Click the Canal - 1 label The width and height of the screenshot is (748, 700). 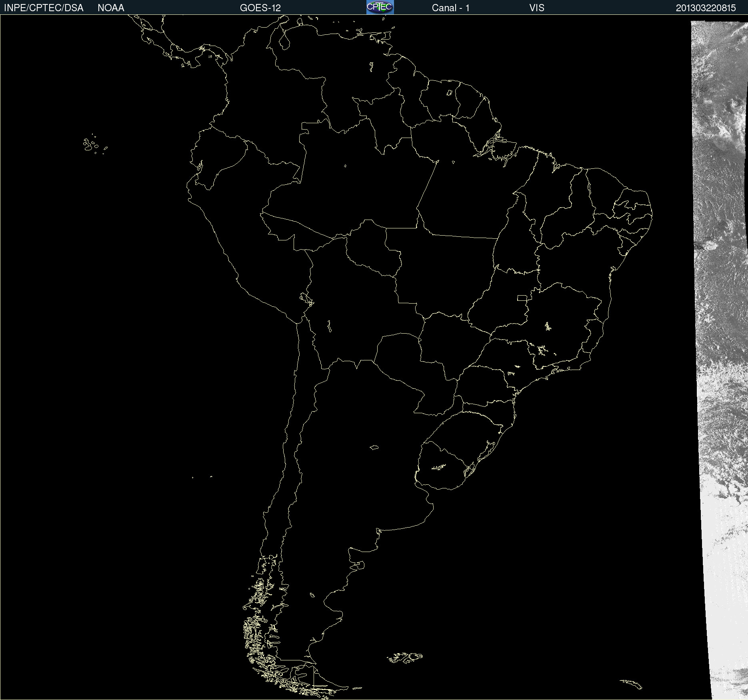coord(451,8)
